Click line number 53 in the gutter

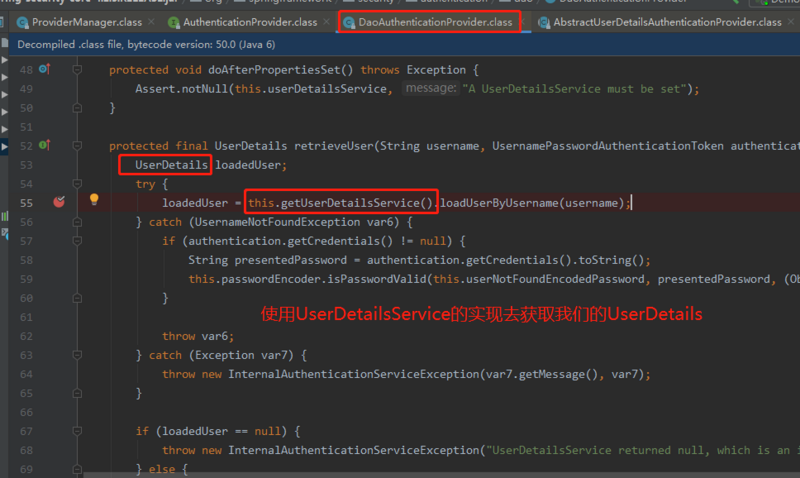click(x=27, y=165)
